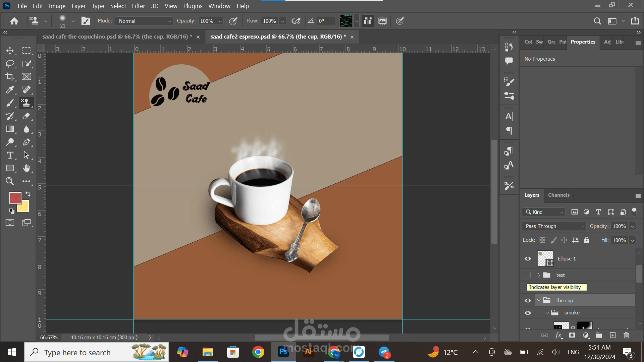Delete layer using trash icon

point(626,335)
